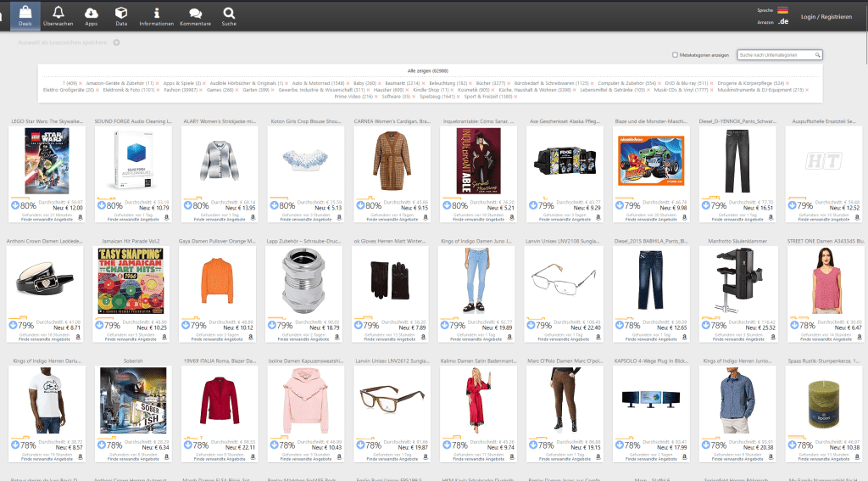Image resolution: width=868 pixels, height=481 pixels.
Task: Focus the Suche nach Unterkategorien field
Action: coord(780,55)
